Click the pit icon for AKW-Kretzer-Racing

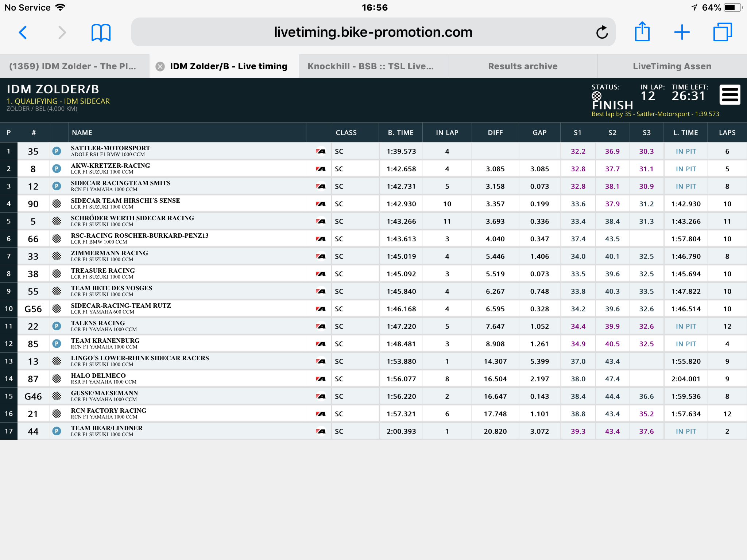(57, 168)
